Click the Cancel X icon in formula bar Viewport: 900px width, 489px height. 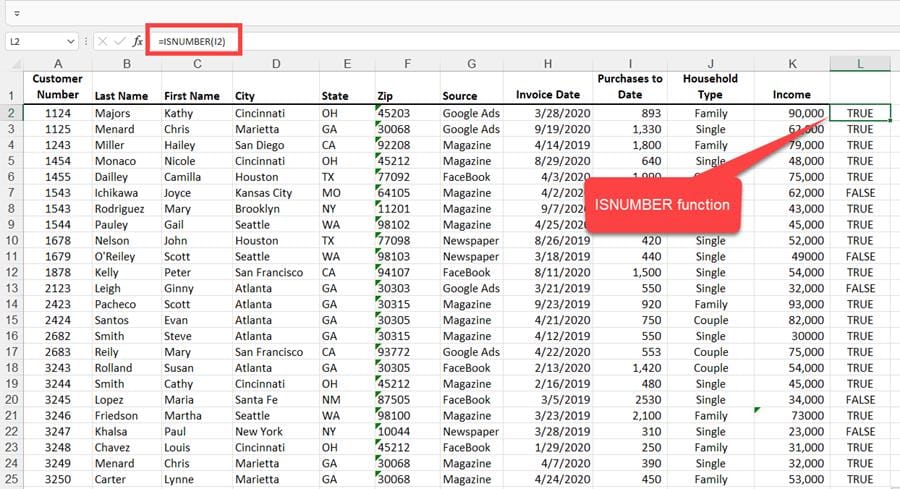tap(102, 41)
